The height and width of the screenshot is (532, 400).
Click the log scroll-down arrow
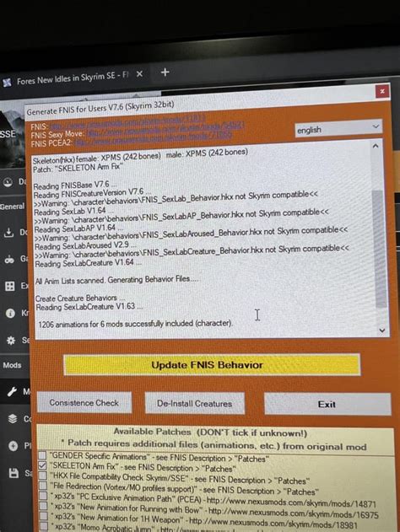click(381, 330)
